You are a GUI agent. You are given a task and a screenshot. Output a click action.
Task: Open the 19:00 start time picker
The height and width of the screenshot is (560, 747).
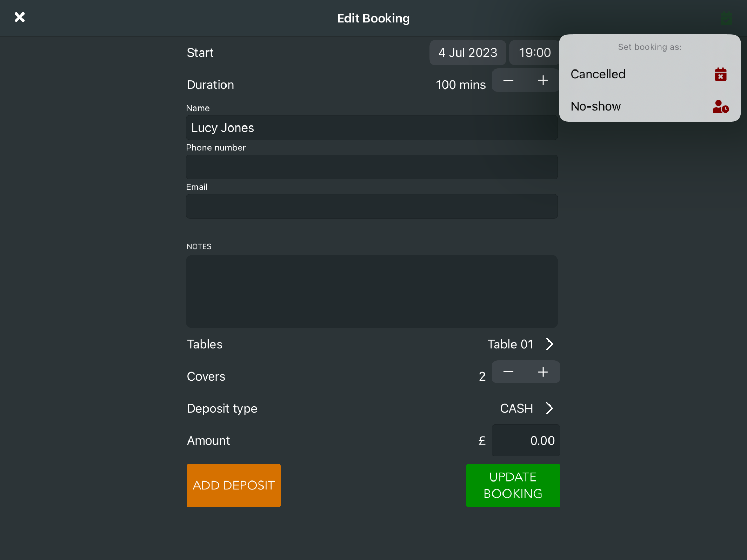pyautogui.click(x=534, y=53)
